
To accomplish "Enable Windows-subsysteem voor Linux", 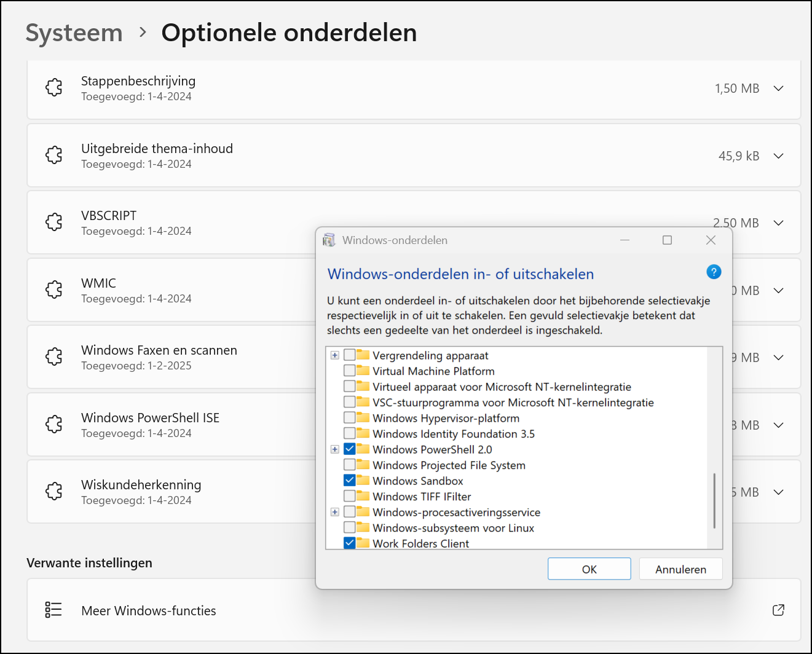I will point(350,527).
